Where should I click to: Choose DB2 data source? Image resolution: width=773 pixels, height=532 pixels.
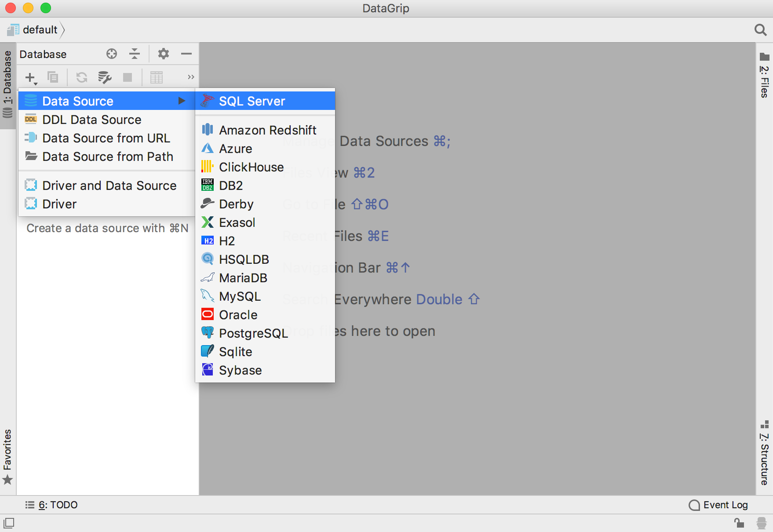(x=265, y=186)
